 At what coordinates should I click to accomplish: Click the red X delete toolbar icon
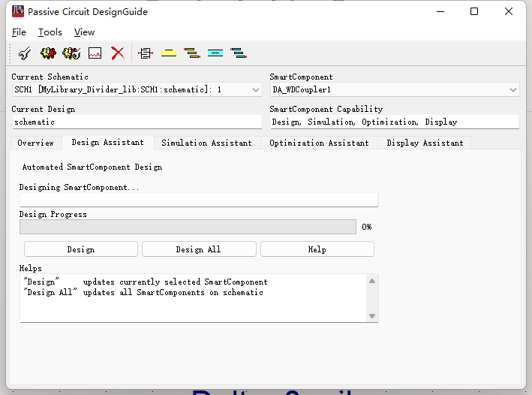tap(118, 53)
